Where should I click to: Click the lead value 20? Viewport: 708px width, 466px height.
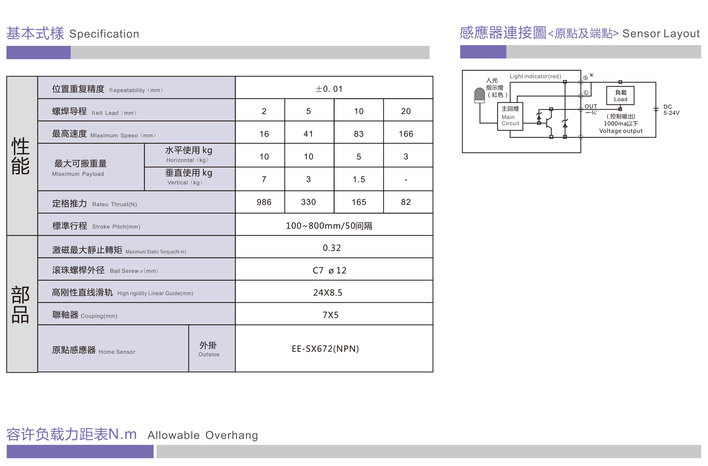point(406,111)
